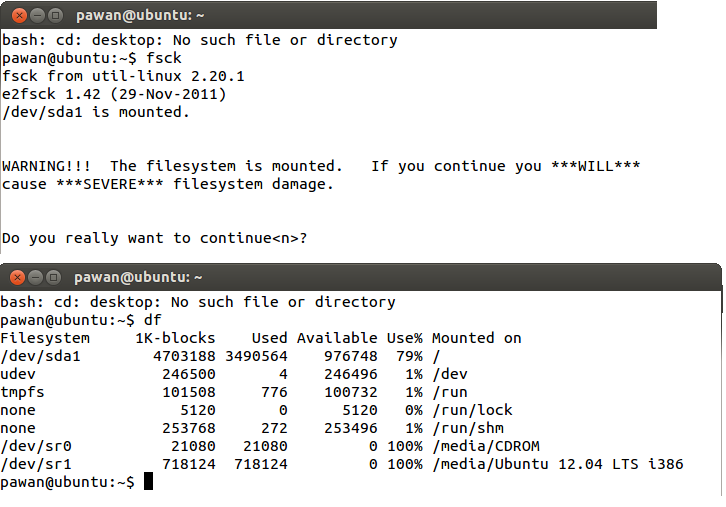Minimize the bottom df terminal window
The width and height of the screenshot is (726, 507).
pyautogui.click(x=35, y=277)
